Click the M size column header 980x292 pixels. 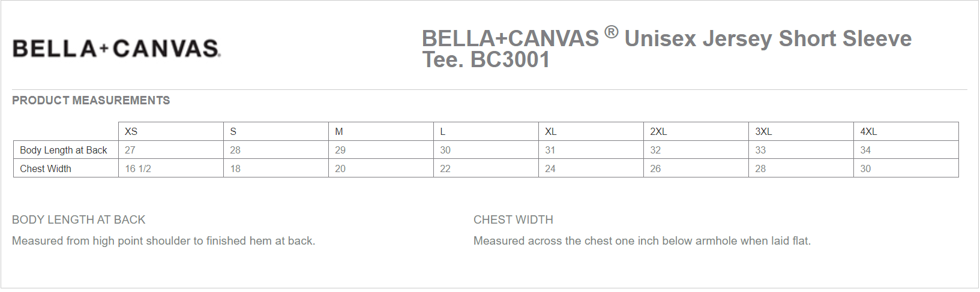point(339,131)
